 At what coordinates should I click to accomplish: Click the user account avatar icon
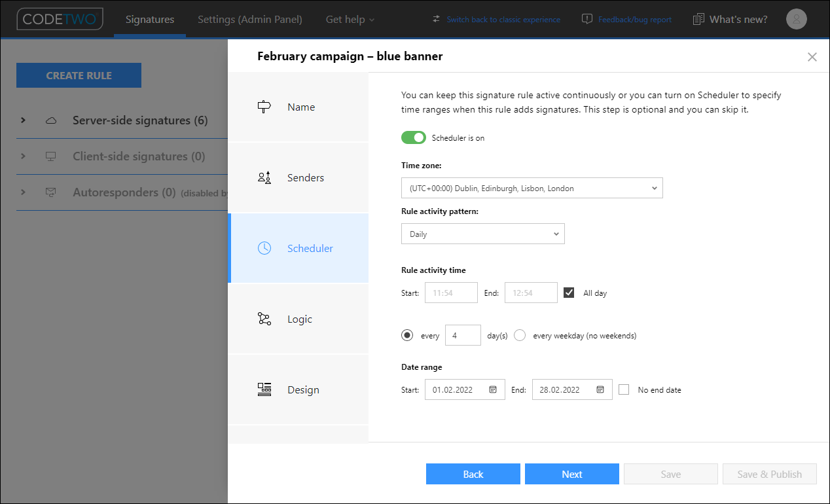(796, 19)
